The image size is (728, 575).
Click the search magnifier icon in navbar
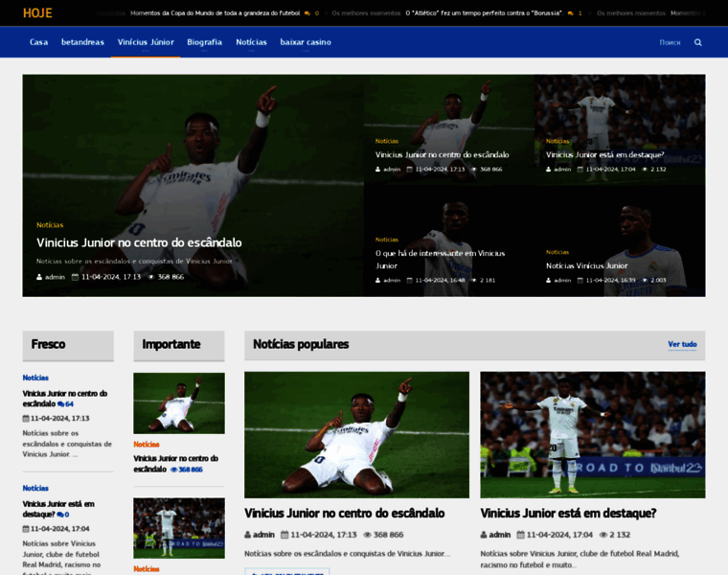coord(697,42)
